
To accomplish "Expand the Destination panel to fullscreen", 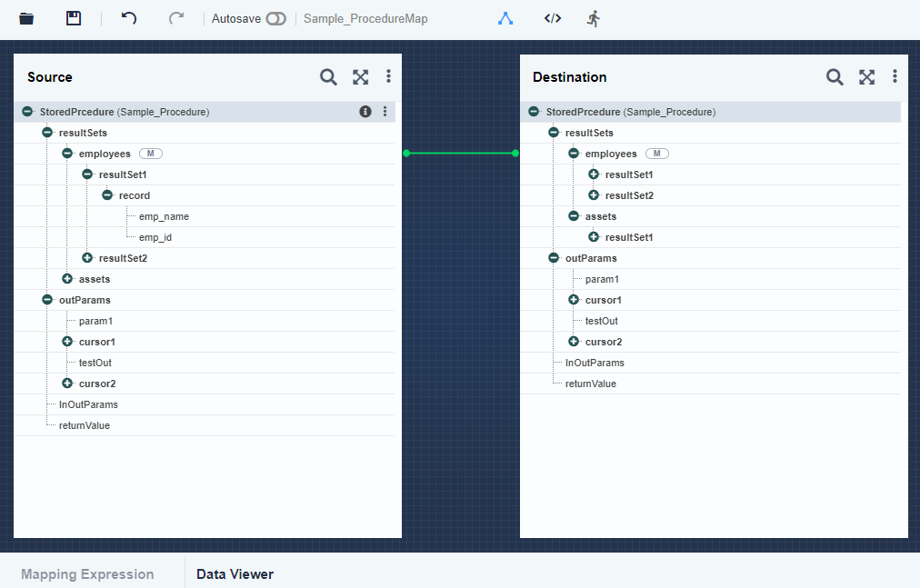I will click(867, 77).
